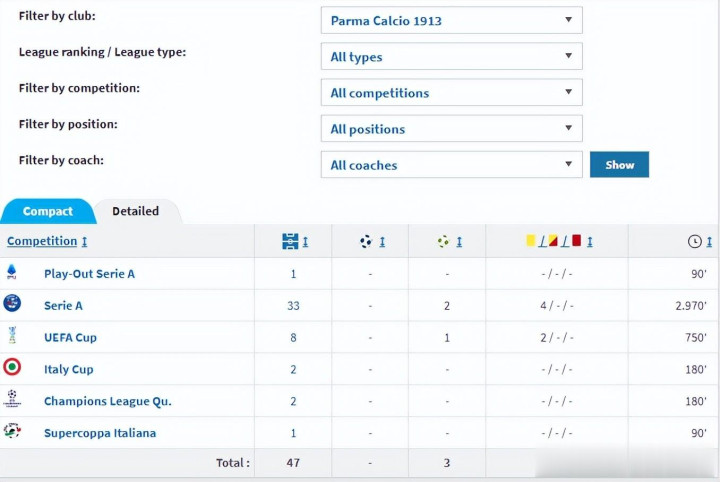
Task: Click the UEFA Cup trophy icon
Action: coord(12,335)
